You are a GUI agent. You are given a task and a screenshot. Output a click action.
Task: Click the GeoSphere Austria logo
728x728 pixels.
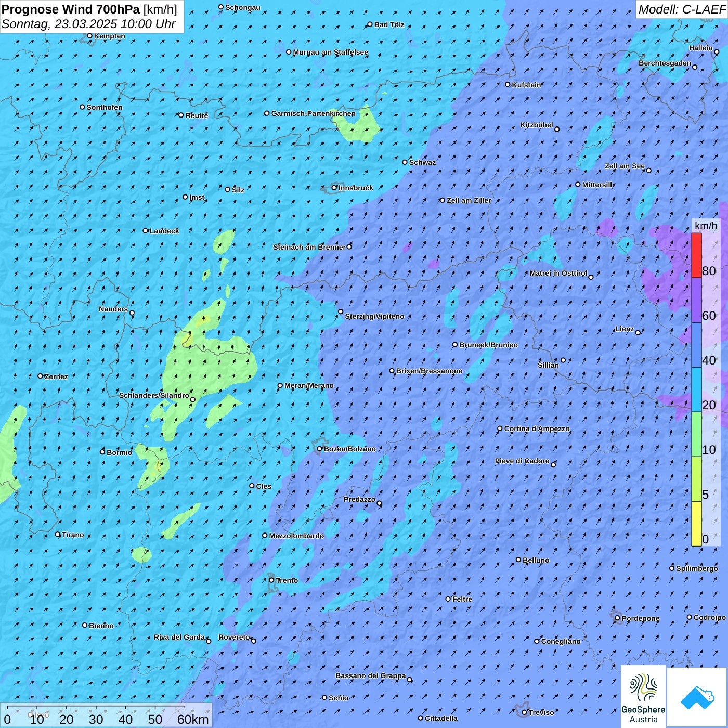tap(643, 697)
